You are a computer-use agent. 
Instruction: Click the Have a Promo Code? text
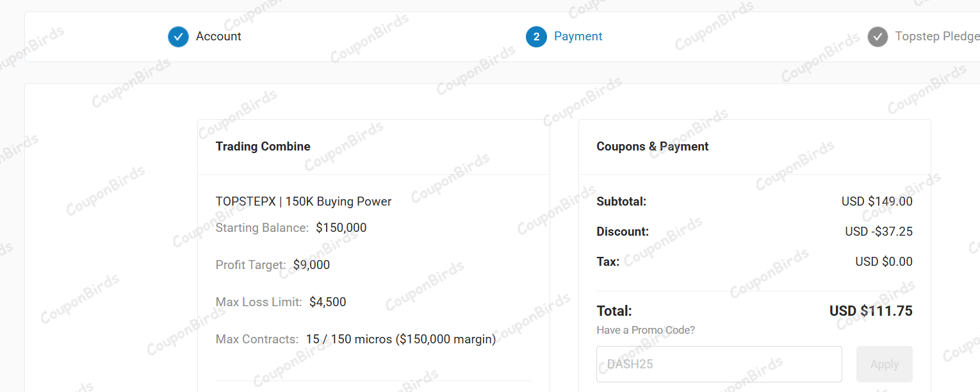[x=646, y=331]
